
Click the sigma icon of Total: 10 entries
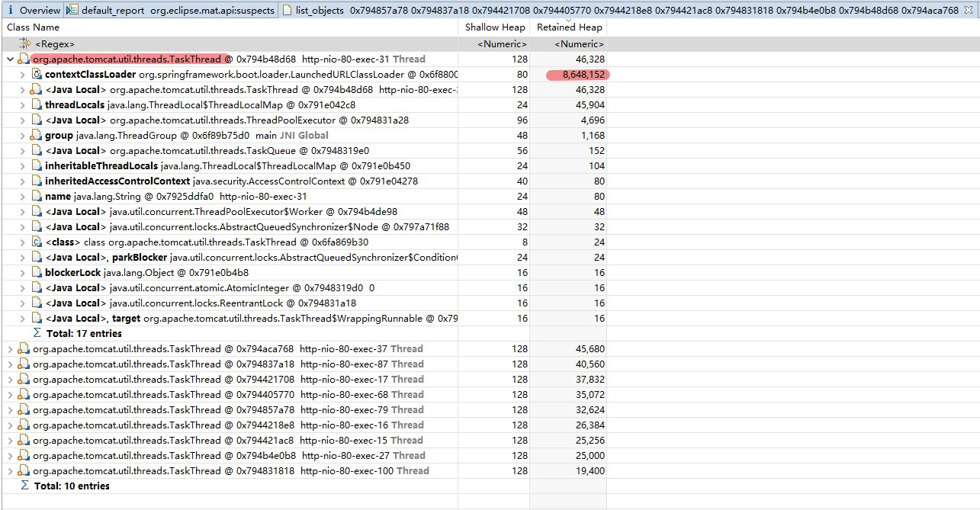tap(24, 486)
